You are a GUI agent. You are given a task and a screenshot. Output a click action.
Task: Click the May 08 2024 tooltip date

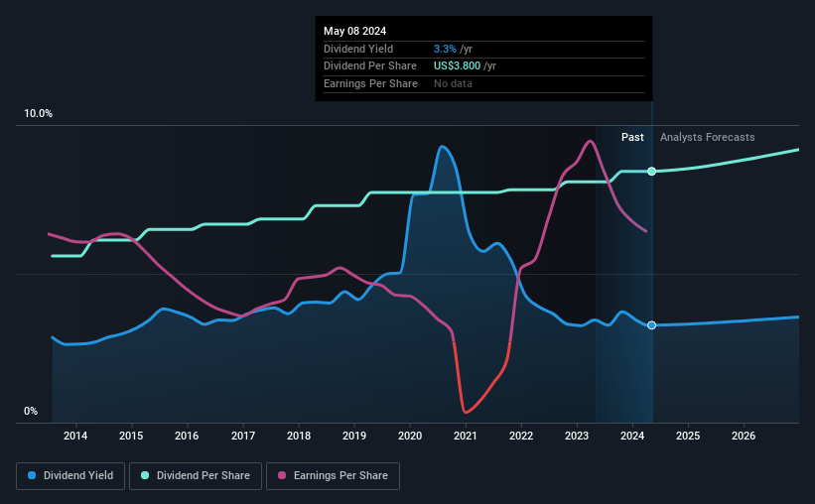point(355,31)
